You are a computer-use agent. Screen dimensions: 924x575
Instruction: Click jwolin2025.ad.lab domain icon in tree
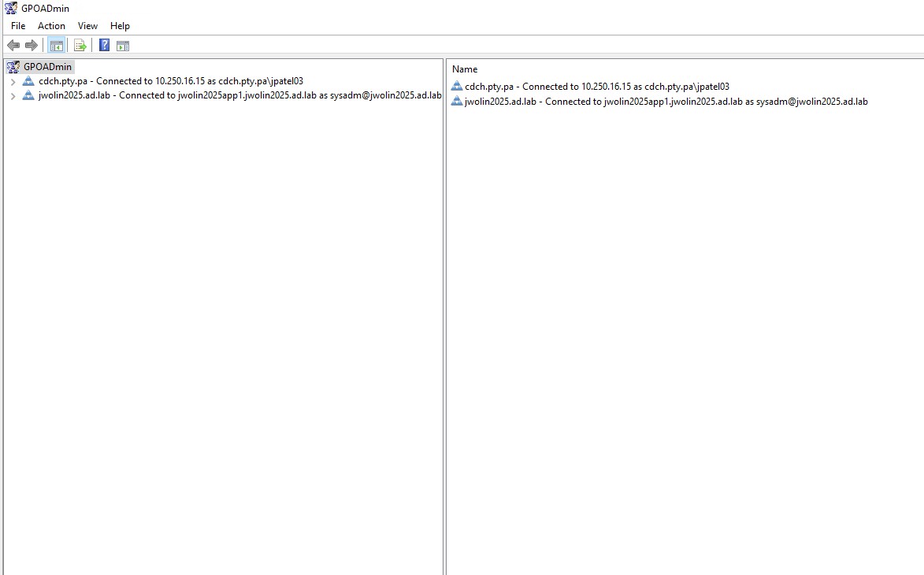[29, 96]
